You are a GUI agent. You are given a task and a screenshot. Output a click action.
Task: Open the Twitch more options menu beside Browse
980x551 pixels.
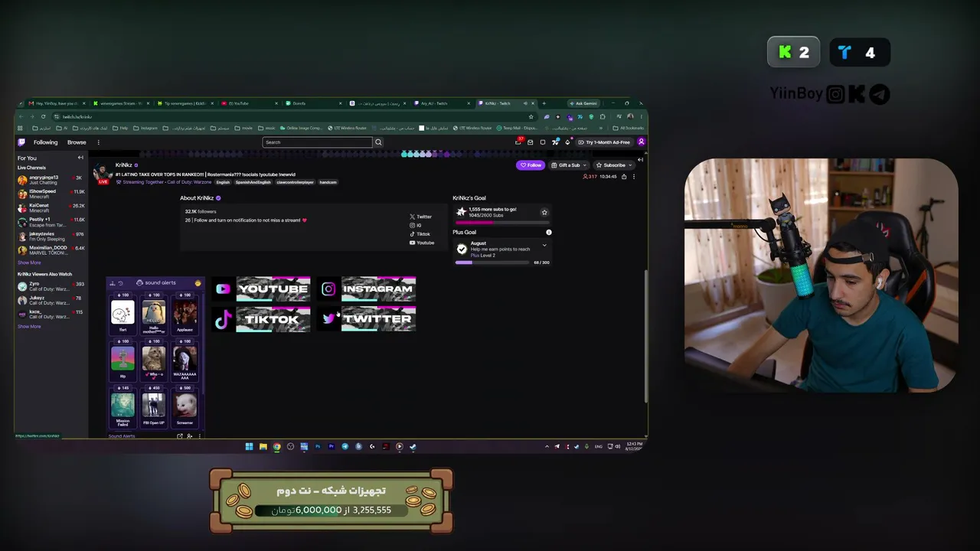point(98,142)
